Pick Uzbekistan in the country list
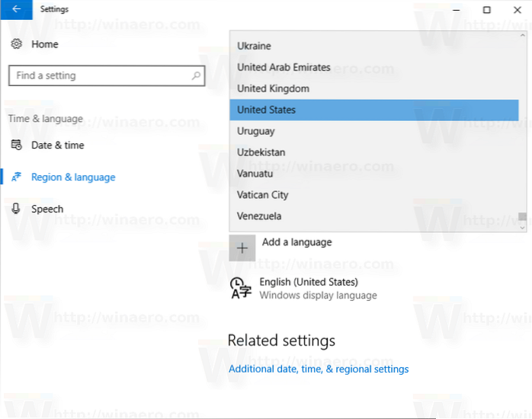Image resolution: width=532 pixels, height=419 pixels. click(x=374, y=152)
